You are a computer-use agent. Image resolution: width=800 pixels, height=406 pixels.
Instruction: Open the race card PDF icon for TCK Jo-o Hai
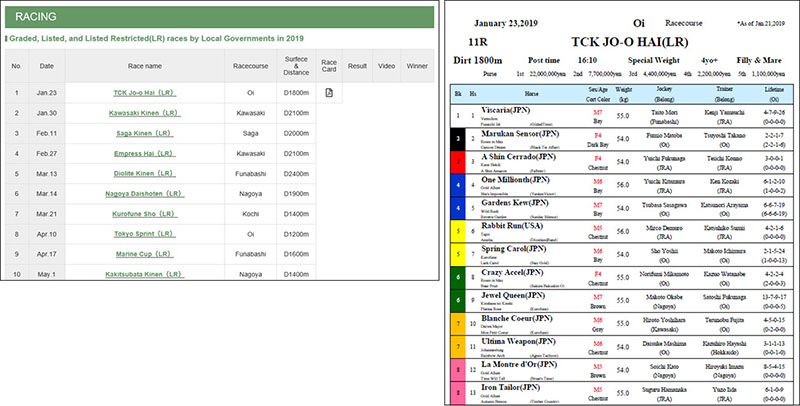pyautogui.click(x=329, y=93)
